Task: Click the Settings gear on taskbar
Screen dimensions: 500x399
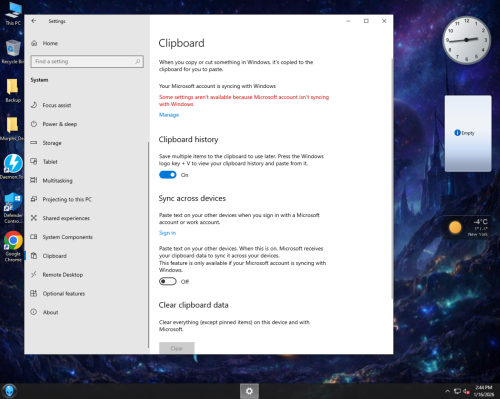Action: [249, 391]
